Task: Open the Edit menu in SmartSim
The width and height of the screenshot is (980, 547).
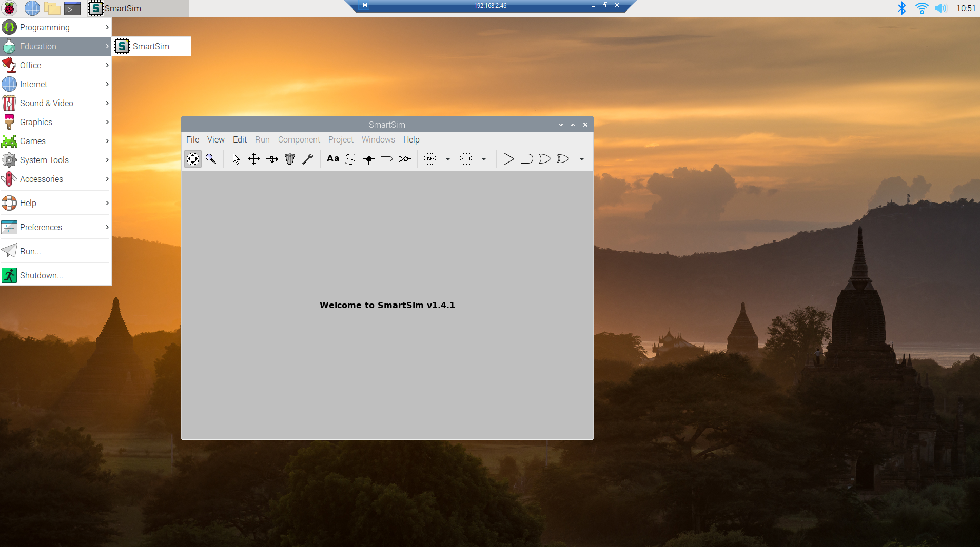Action: tap(240, 139)
